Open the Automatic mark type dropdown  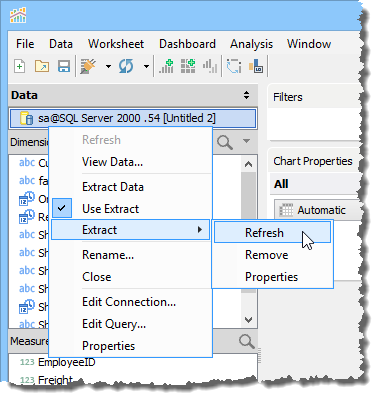point(317,210)
